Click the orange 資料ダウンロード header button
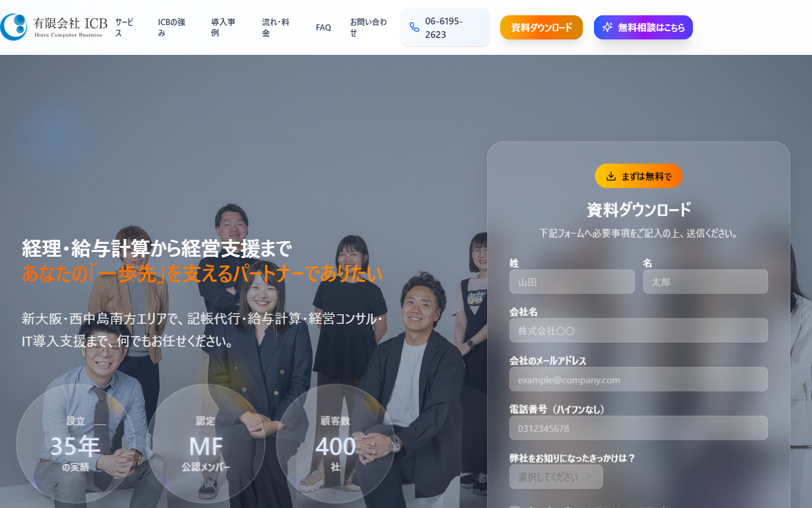The width and height of the screenshot is (812, 508). (x=541, y=28)
